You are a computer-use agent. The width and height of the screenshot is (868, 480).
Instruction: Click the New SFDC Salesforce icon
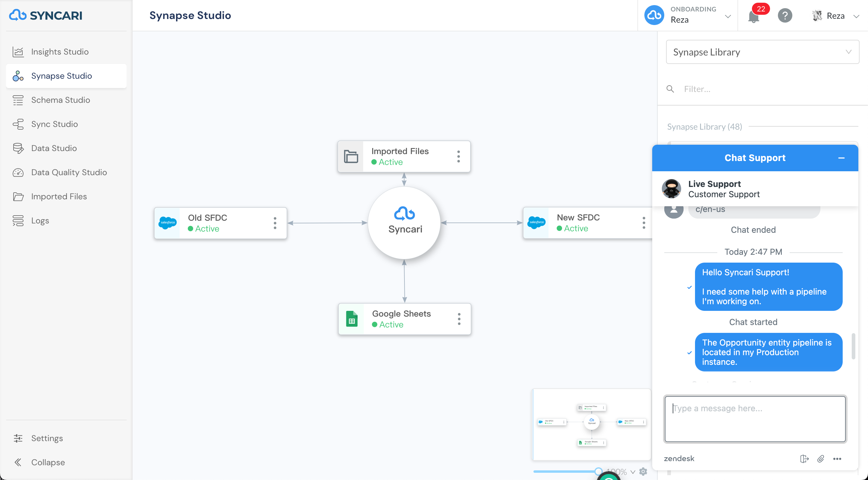[536, 223]
